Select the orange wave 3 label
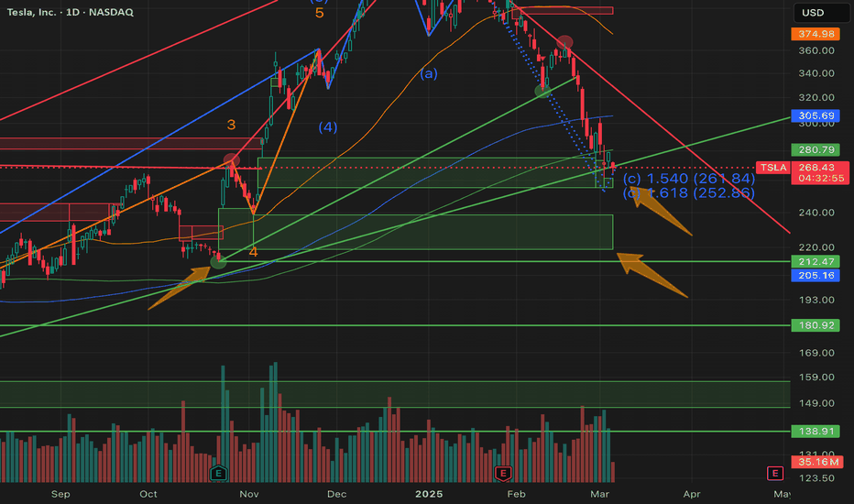This screenshot has height=504, width=854. (x=231, y=125)
